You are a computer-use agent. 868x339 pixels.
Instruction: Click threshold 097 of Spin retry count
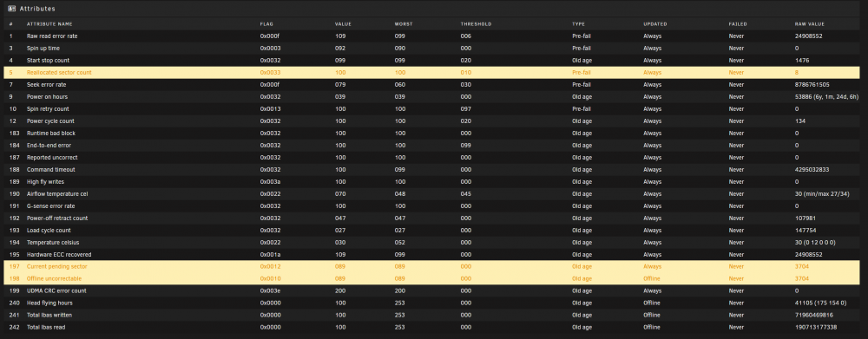click(x=466, y=109)
